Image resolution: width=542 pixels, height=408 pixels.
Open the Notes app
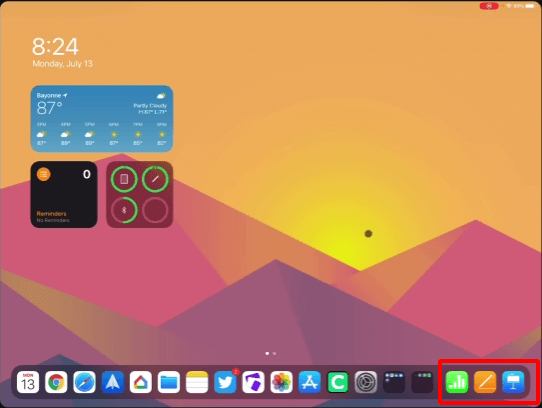197,382
